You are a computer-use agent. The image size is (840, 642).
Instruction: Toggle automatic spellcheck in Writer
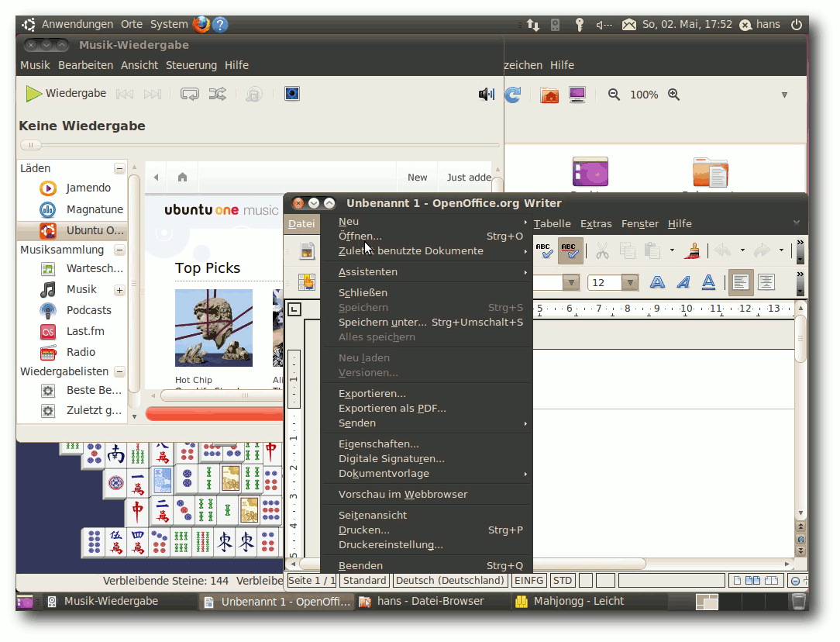click(x=570, y=250)
